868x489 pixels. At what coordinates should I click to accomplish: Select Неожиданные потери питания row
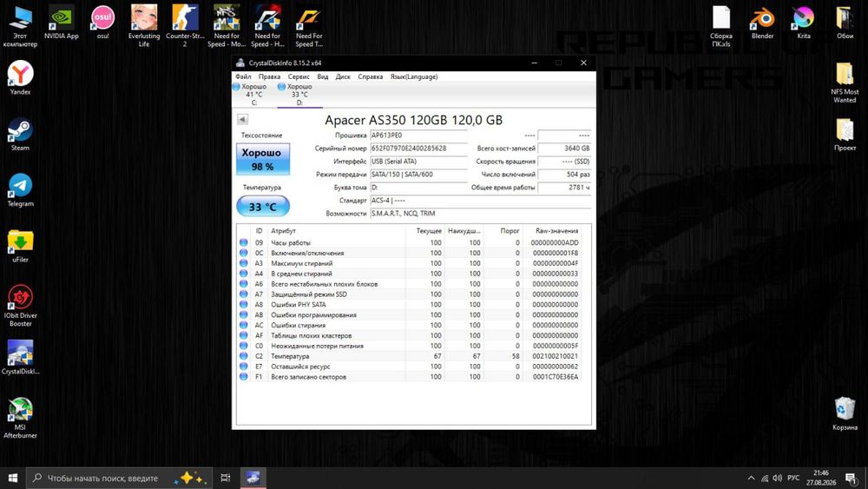[x=410, y=346]
